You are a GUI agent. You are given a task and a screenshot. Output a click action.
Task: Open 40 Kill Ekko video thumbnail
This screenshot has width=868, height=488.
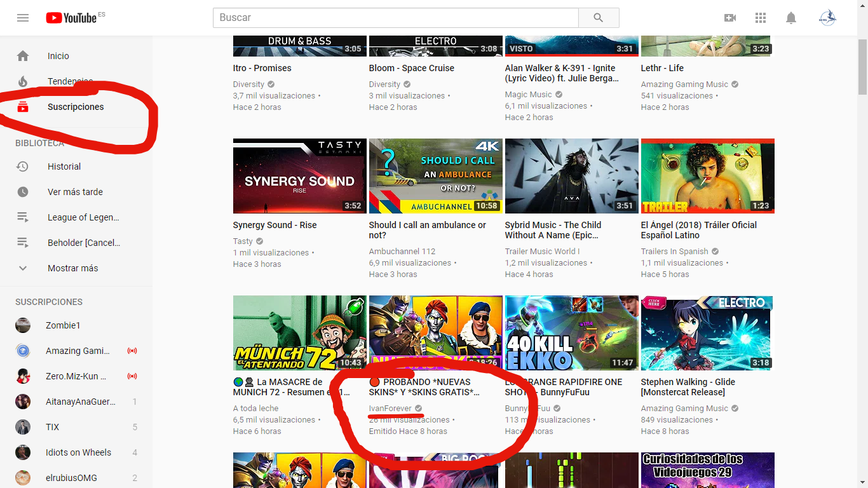click(572, 333)
